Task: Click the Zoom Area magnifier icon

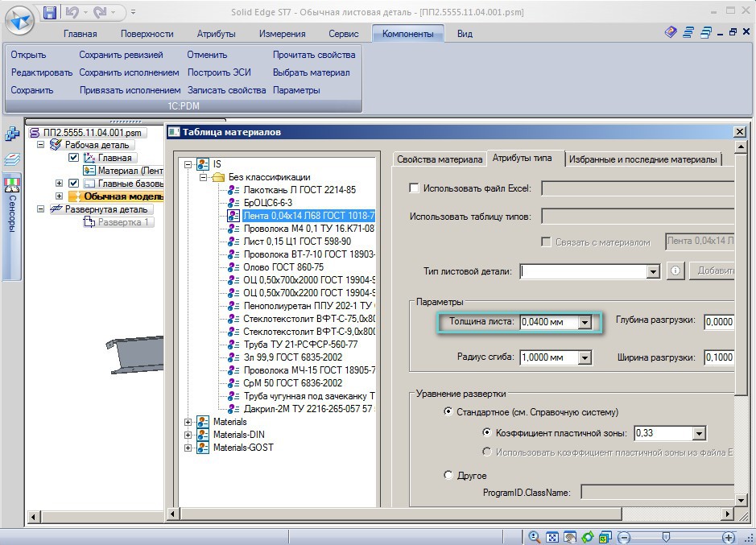Action: click(535, 537)
